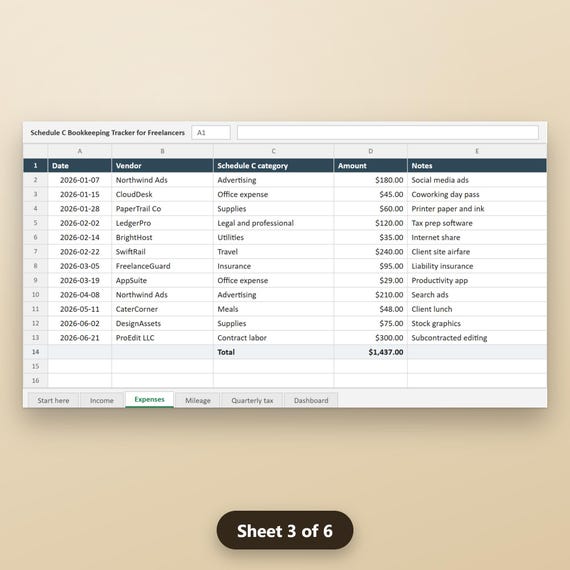
Task: Click the Vendor header cell
Action: (x=162, y=165)
